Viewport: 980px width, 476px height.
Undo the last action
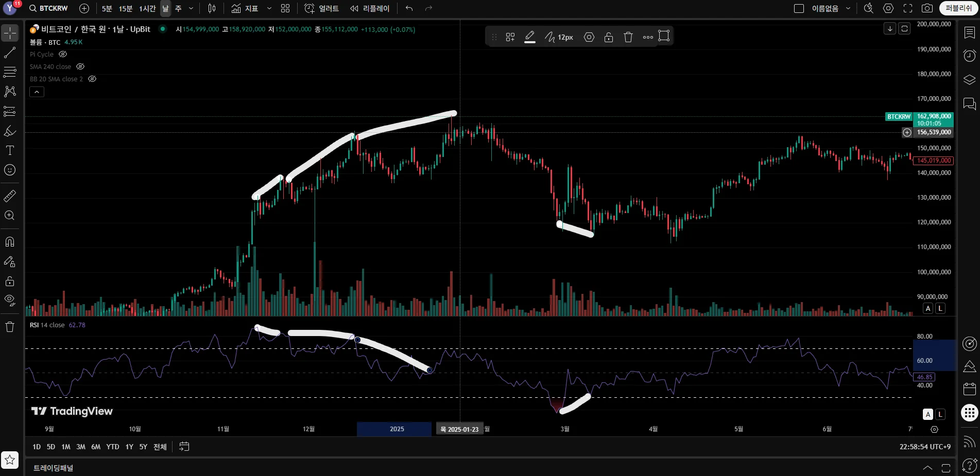click(x=409, y=8)
